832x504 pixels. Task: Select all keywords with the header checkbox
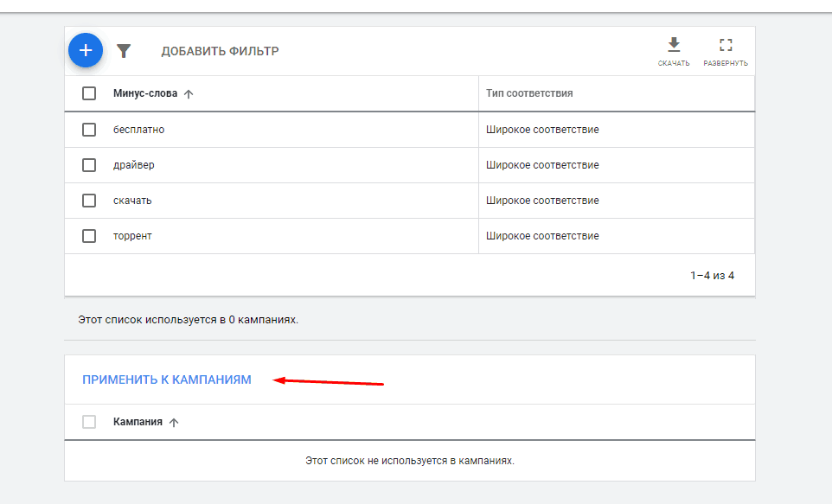tap(89, 93)
